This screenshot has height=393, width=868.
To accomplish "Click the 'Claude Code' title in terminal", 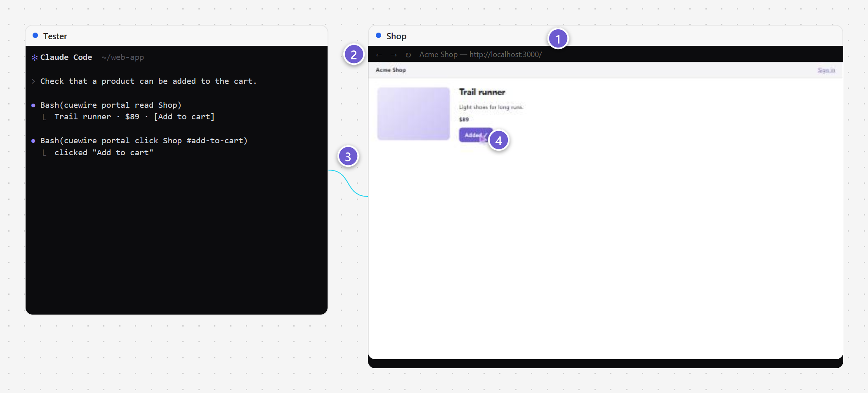I will click(x=66, y=57).
